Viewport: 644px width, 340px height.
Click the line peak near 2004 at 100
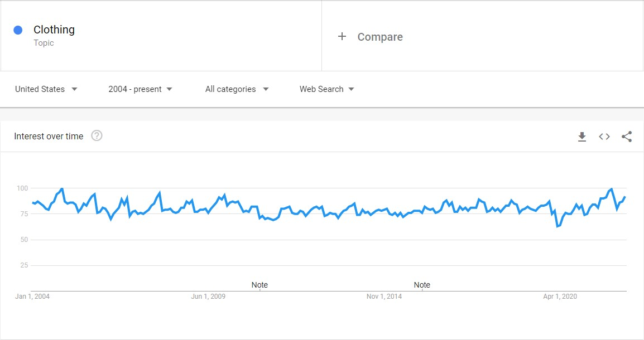(61, 188)
